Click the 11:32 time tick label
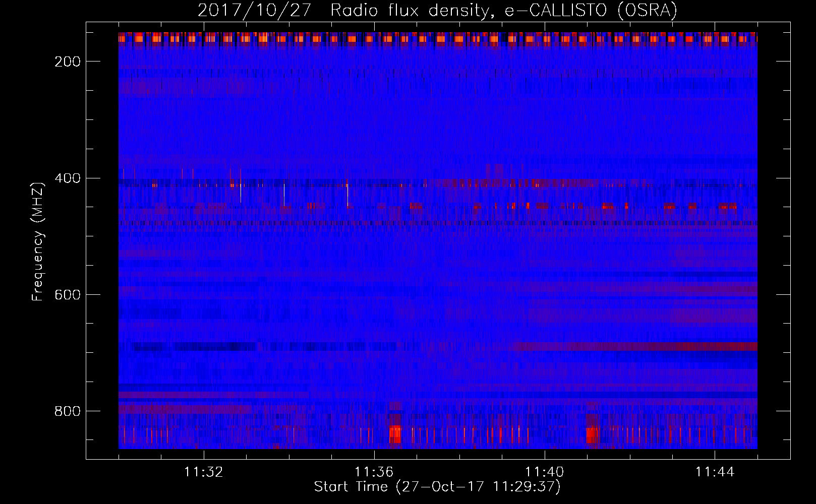 click(x=204, y=472)
